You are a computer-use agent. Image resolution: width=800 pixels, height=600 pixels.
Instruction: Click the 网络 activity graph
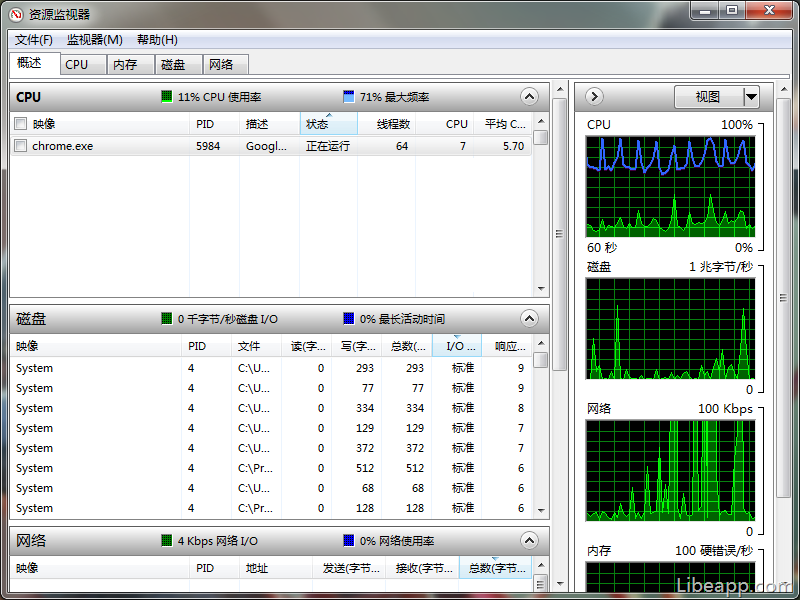670,470
